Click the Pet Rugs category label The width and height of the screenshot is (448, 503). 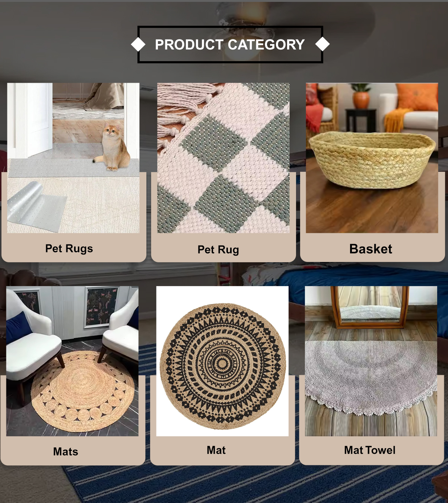pos(69,249)
